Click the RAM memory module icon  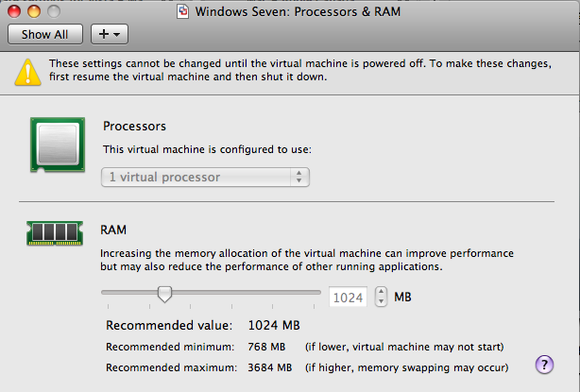pyautogui.click(x=55, y=233)
